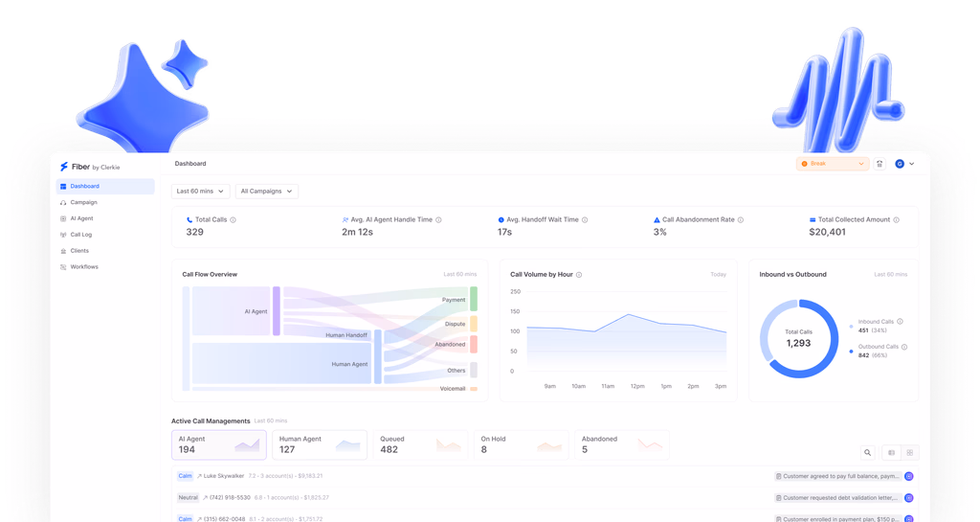Click the Outbound Calls 842 legend entry
The height and width of the screenshot is (522, 980).
click(879, 351)
